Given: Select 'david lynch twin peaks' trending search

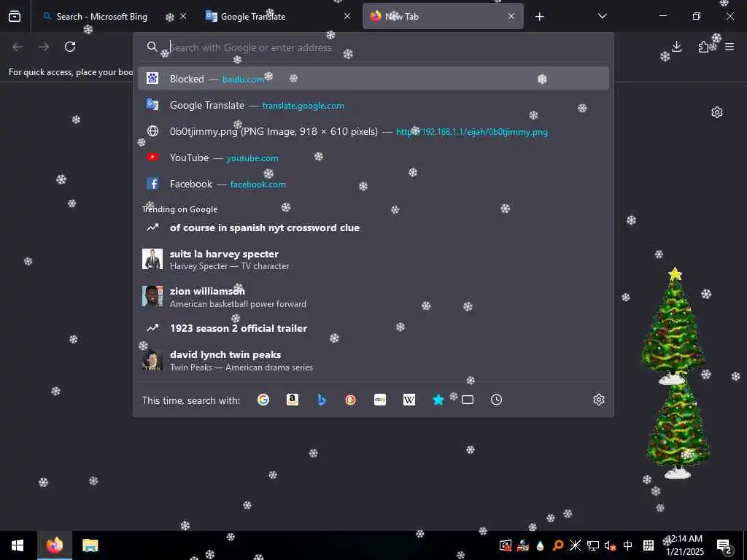Looking at the screenshot, I should coord(373,360).
